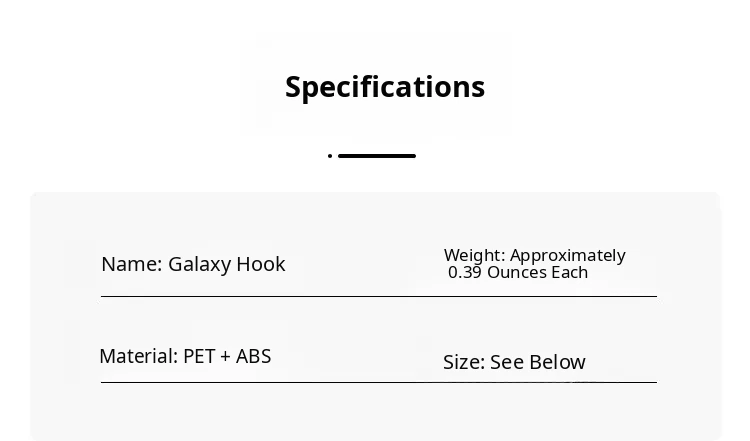Select the "Weight:" label
Viewport: 750px width, 441px height.
tap(474, 255)
